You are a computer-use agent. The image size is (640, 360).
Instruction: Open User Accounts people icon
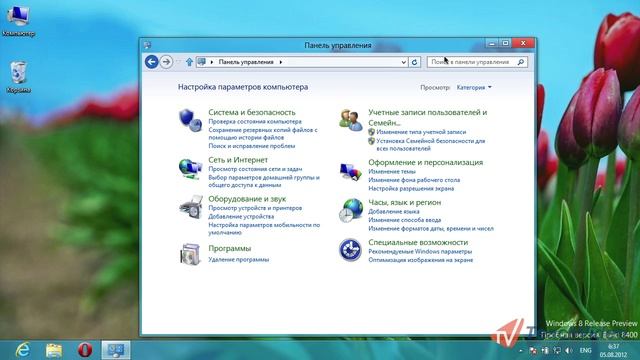pyautogui.click(x=351, y=120)
